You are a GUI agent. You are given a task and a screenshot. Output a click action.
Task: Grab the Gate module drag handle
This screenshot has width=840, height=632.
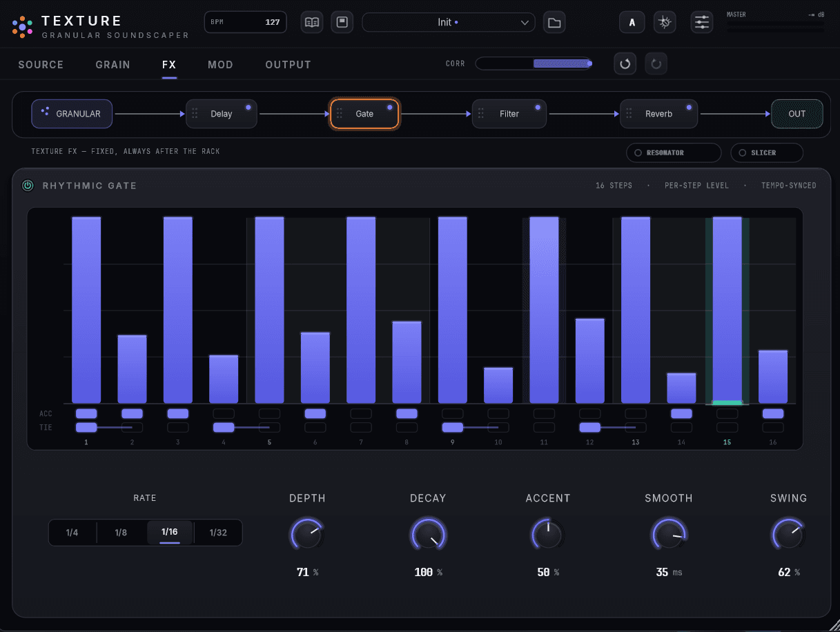tap(340, 114)
